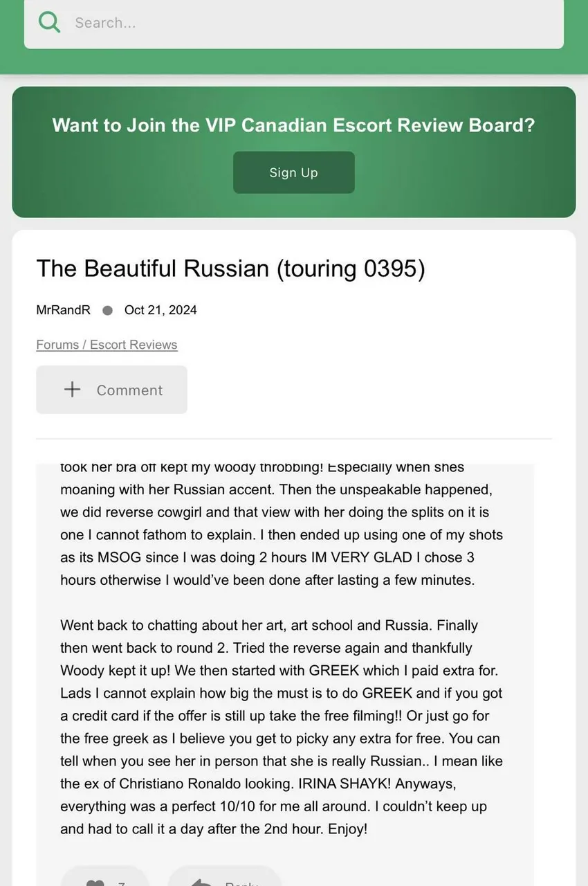Like the post with the heart icon
Image resolution: width=588 pixels, height=886 pixels.
(x=94, y=883)
